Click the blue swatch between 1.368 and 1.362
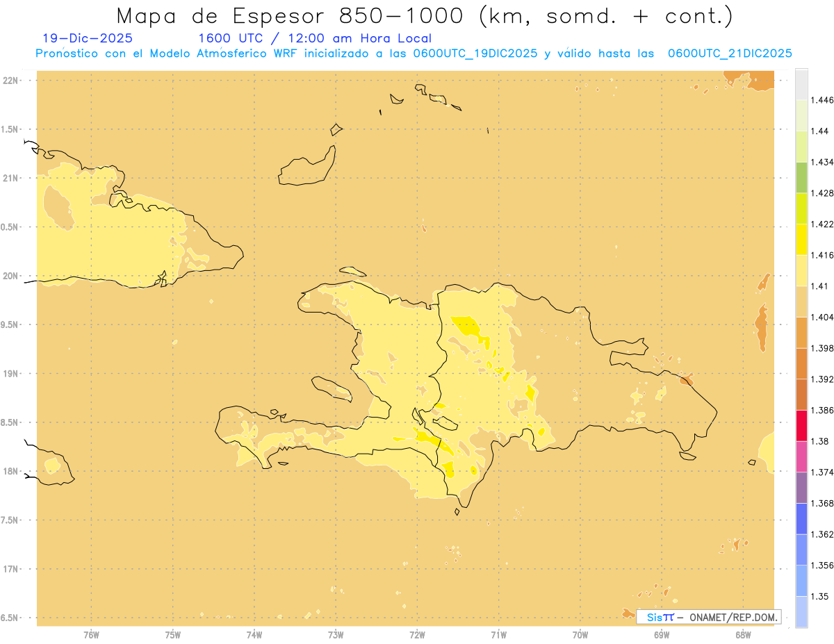The image size is (834, 644). [801, 519]
